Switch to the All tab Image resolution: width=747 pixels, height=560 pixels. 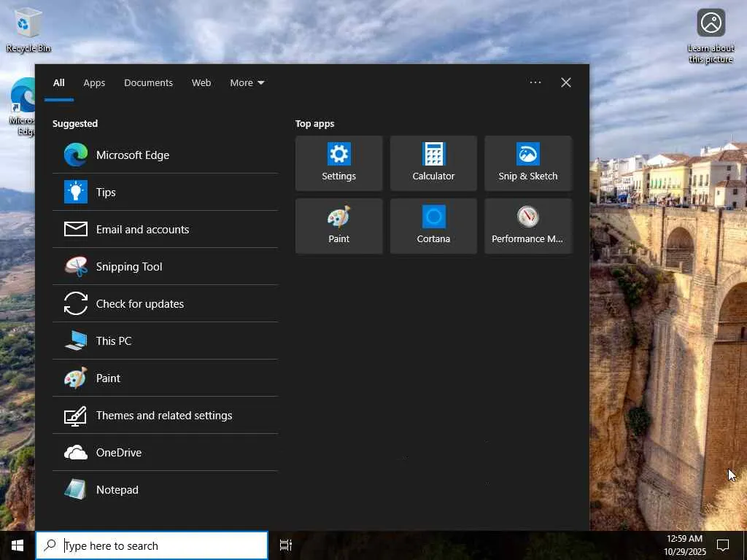pyautogui.click(x=58, y=83)
